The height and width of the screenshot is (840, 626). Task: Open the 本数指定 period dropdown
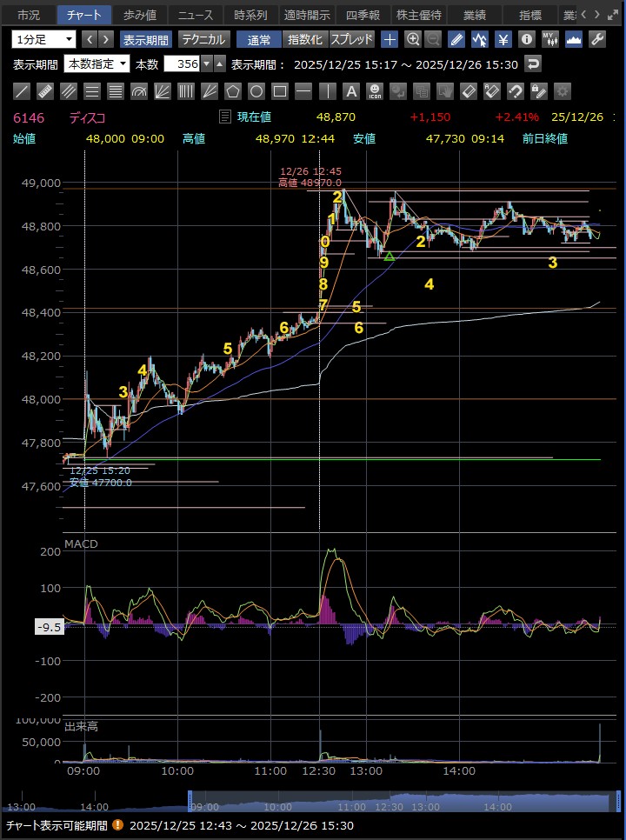pyautogui.click(x=97, y=63)
